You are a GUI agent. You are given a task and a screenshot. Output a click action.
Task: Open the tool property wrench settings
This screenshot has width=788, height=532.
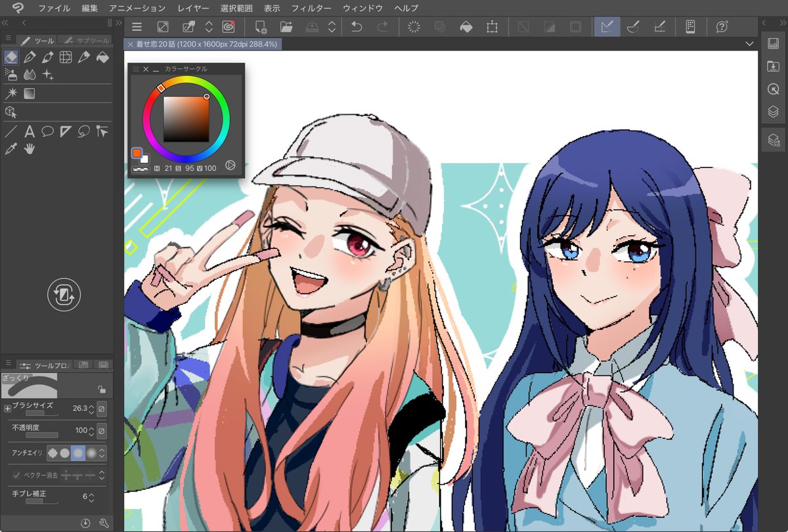[104, 523]
